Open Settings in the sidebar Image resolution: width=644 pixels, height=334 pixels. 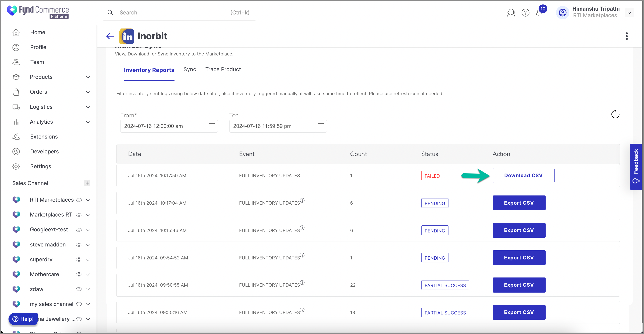coord(41,167)
